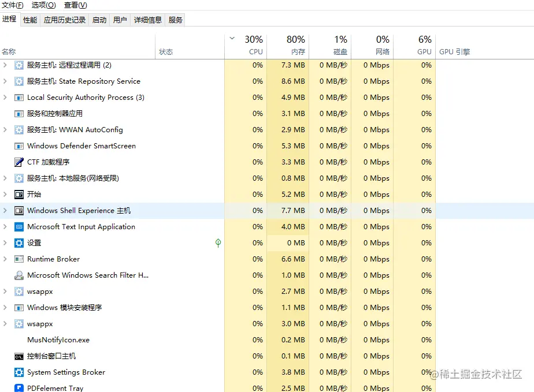This screenshot has height=392, width=534.
Task: Click the Microsoft Windows Search Filter Host icon
Action: (19, 275)
